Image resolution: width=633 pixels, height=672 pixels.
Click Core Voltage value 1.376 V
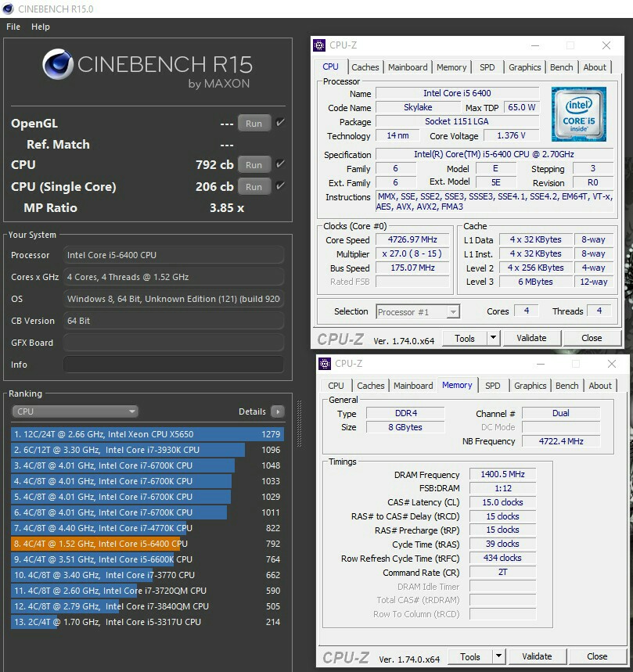tap(511, 135)
